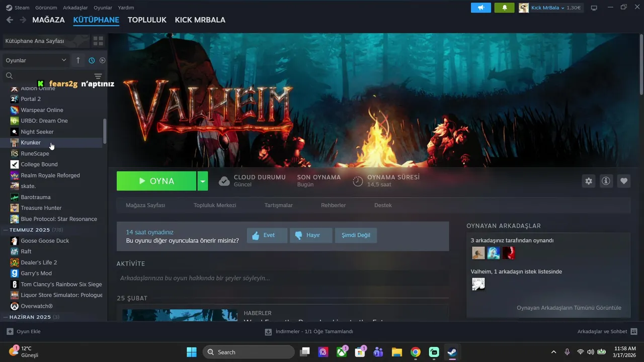Go to TOPLULUK tab
The width and height of the screenshot is (644, 362).
point(147,20)
